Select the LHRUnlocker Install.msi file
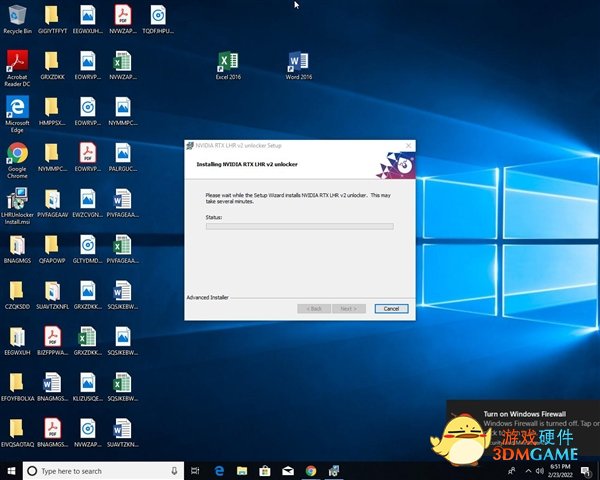 click(17, 207)
